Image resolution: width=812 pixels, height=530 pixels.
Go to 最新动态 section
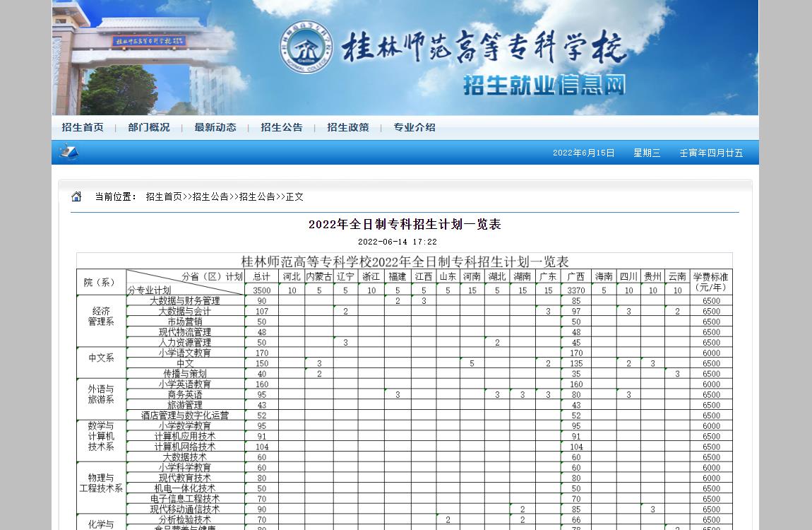point(215,127)
